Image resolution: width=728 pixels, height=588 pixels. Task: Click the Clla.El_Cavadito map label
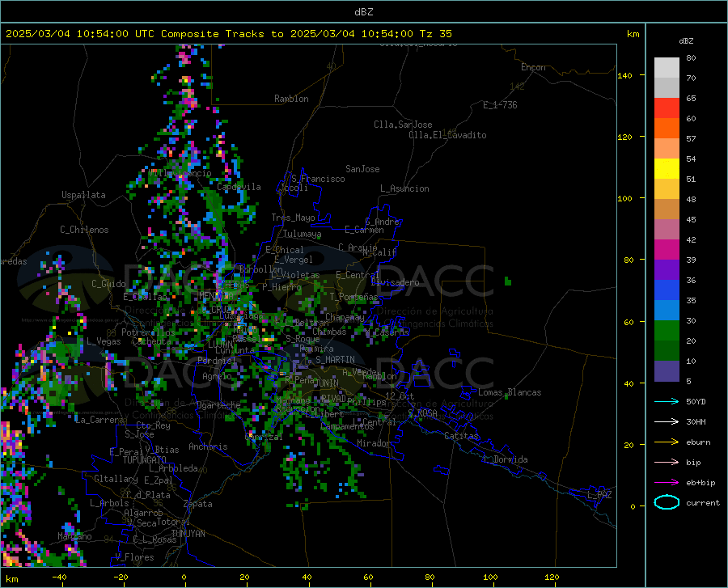pyautogui.click(x=447, y=136)
